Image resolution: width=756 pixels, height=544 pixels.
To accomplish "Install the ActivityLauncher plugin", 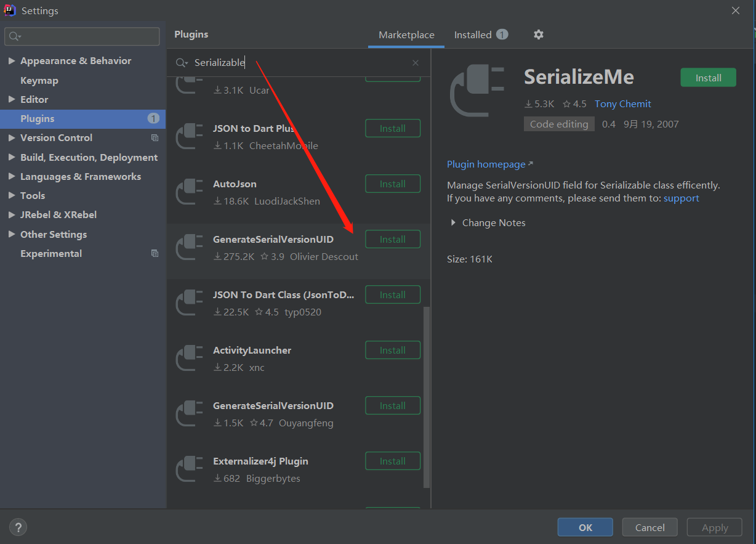I will 393,350.
